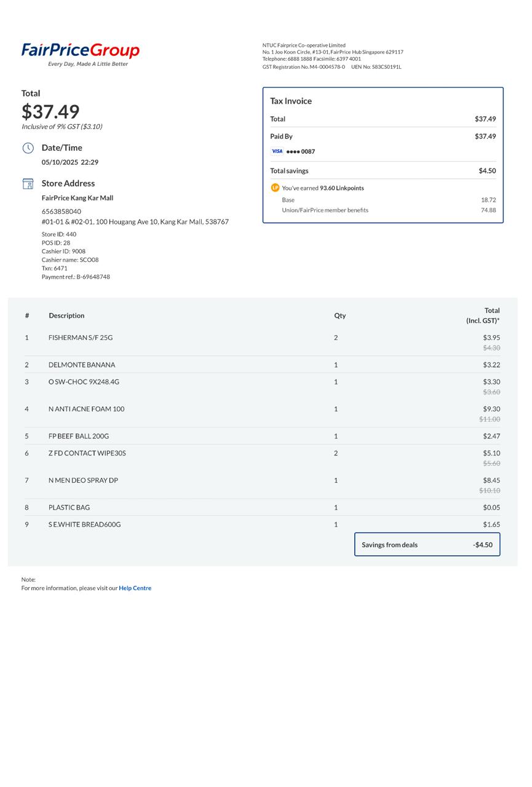
Task: Click item Z FD CONTACT WIPE30S
Action: click(x=87, y=453)
